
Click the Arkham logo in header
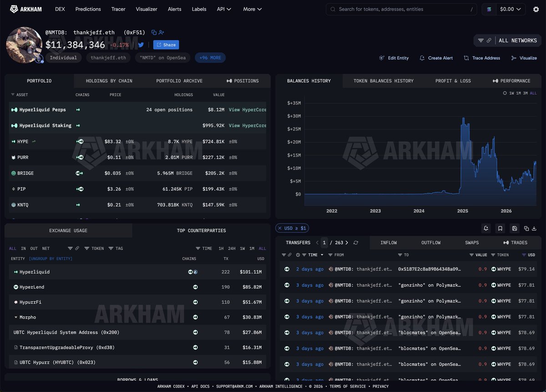tap(27, 9)
